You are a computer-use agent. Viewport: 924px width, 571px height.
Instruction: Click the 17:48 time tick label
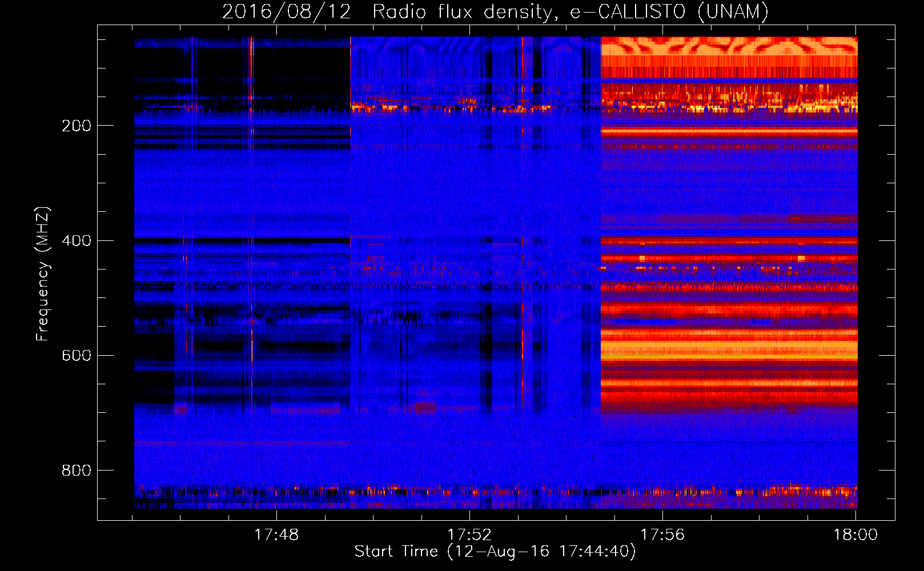pyautogui.click(x=276, y=535)
